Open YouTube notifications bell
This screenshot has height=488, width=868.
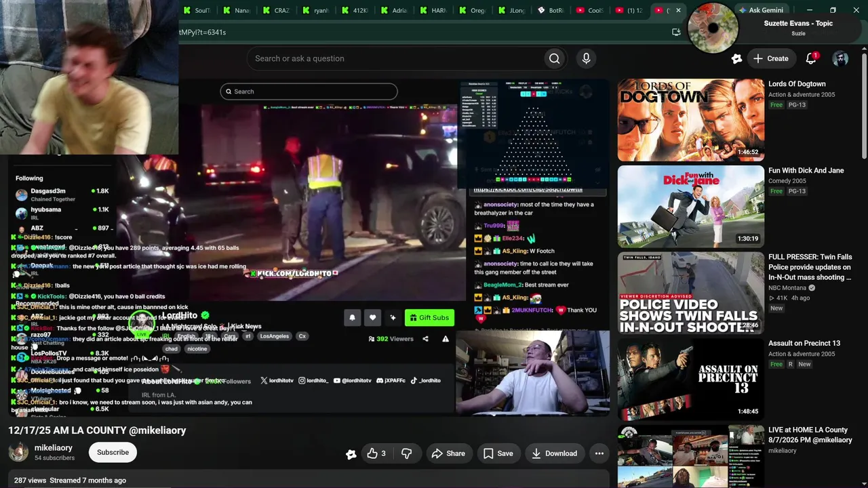click(811, 58)
